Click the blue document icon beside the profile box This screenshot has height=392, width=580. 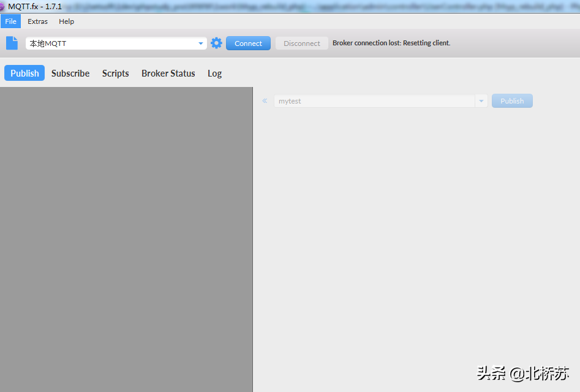(x=12, y=43)
